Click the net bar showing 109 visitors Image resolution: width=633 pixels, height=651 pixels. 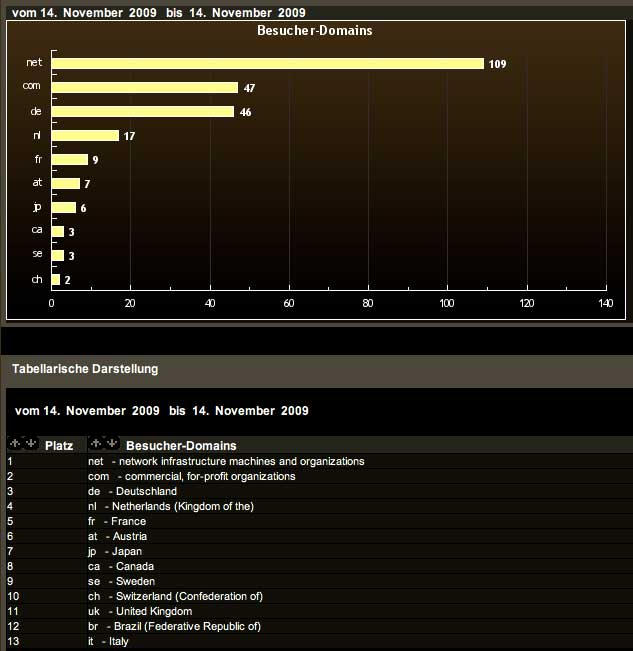[x=267, y=63]
